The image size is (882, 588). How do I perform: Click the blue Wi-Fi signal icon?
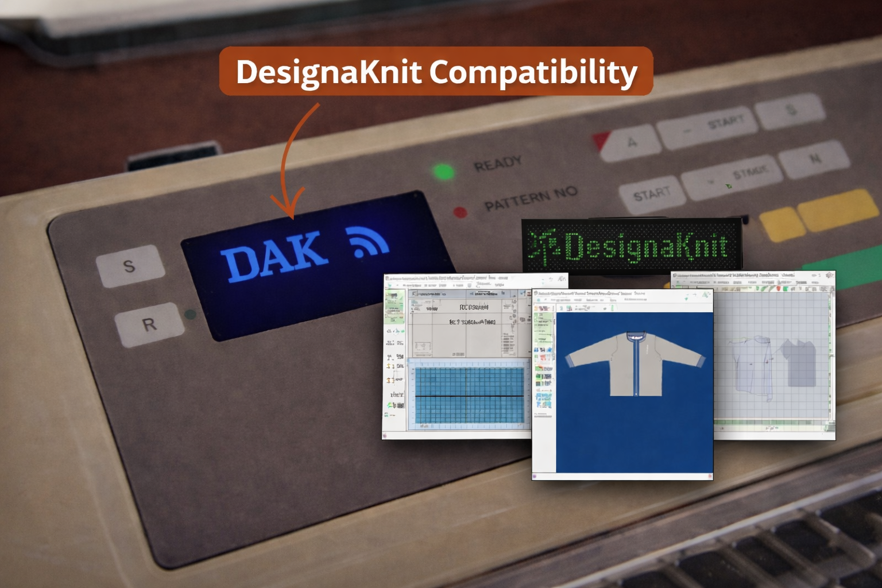pos(367,241)
